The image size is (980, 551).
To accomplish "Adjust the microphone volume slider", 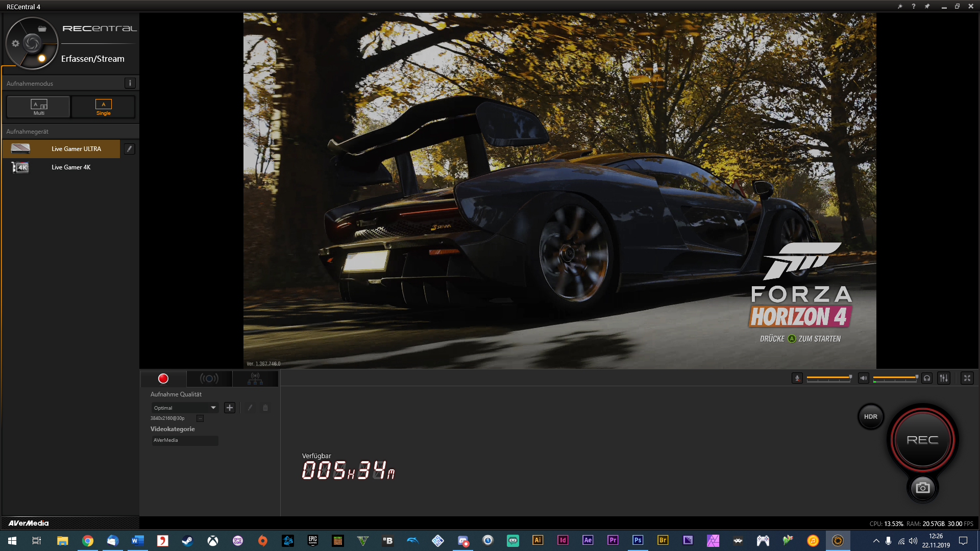I will pos(828,378).
